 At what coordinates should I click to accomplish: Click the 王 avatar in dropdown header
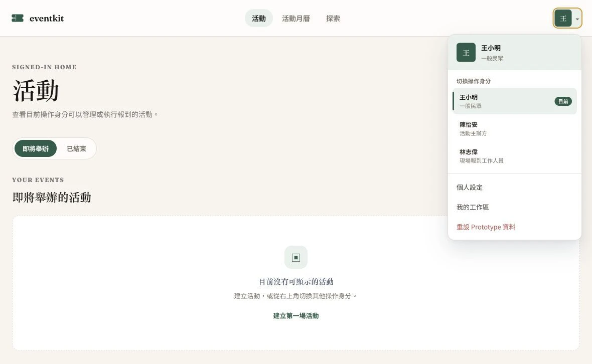click(466, 53)
